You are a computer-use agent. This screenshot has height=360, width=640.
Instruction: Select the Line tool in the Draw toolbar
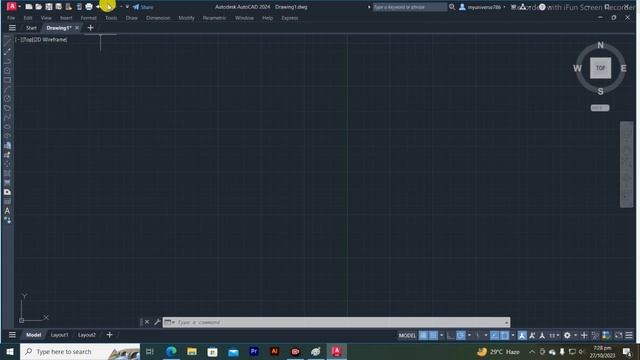7,42
